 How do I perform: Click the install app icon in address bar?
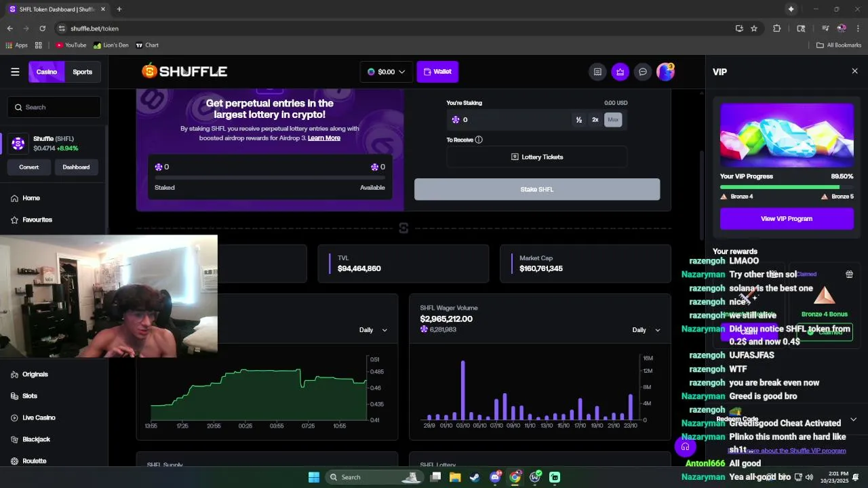tap(739, 28)
